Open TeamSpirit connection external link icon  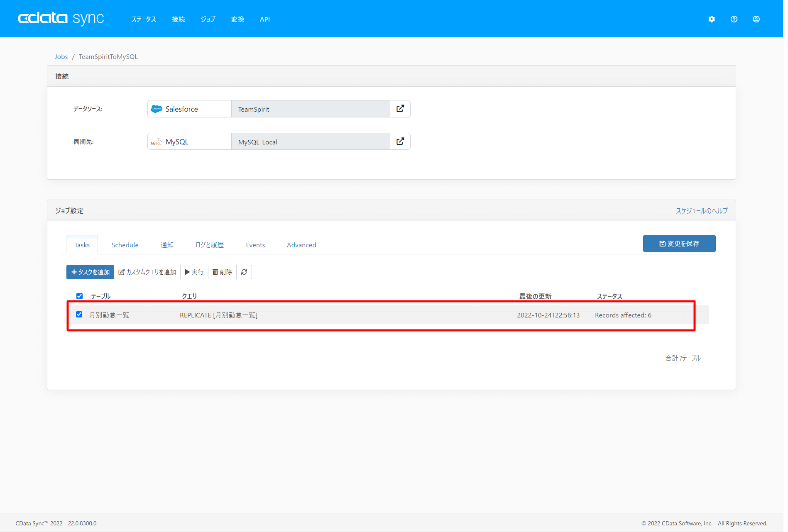[x=400, y=109]
